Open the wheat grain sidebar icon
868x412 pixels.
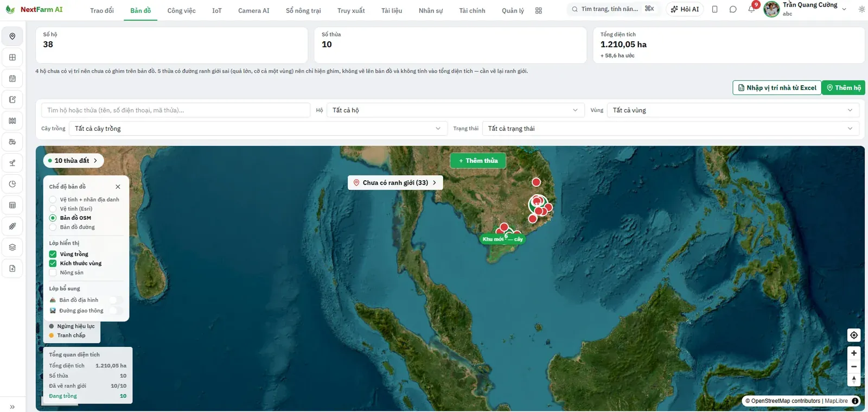tap(12, 226)
